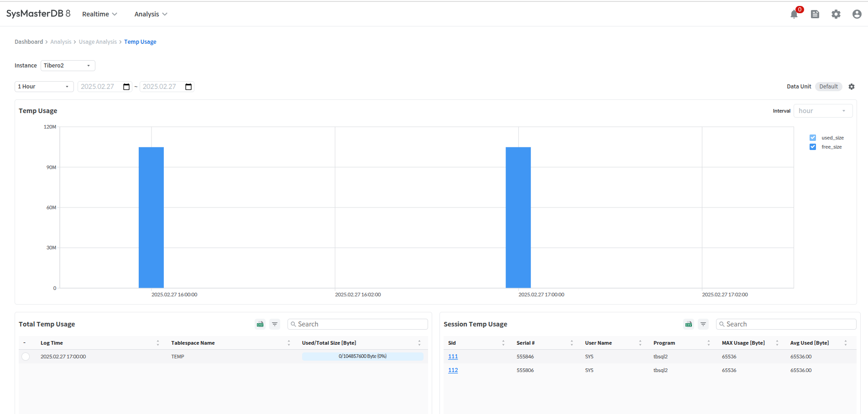Viewport: 868px width, 414px height.
Task: Click the TEMP usage progress bar
Action: pyautogui.click(x=363, y=357)
